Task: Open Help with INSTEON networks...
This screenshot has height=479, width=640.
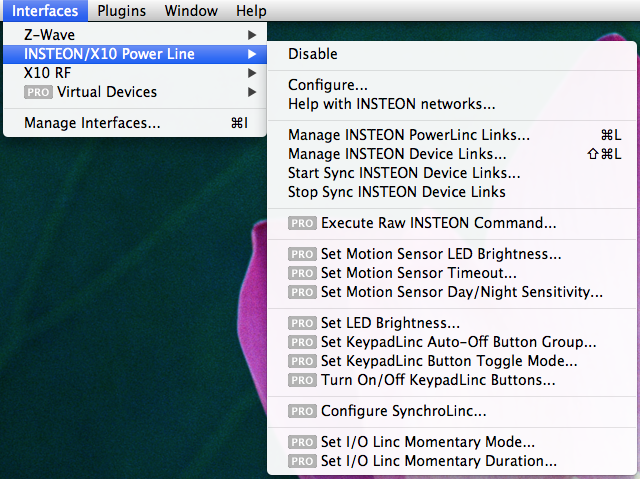Action: (452, 104)
